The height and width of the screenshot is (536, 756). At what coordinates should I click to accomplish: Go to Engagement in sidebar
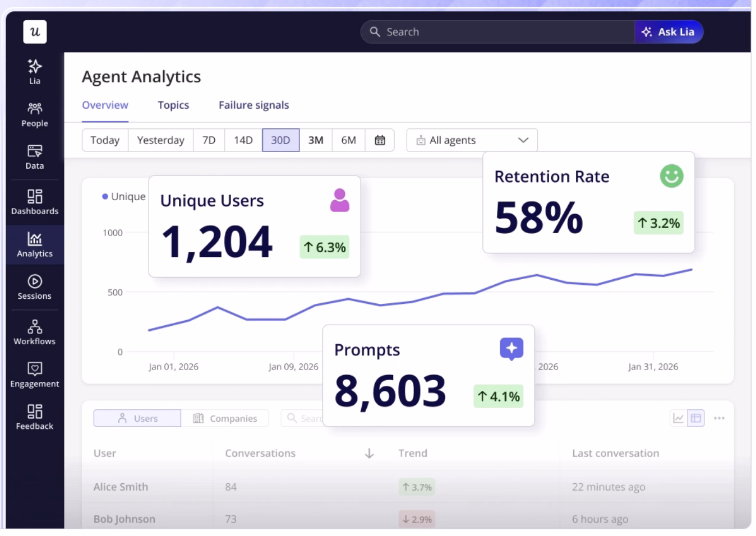point(35,375)
